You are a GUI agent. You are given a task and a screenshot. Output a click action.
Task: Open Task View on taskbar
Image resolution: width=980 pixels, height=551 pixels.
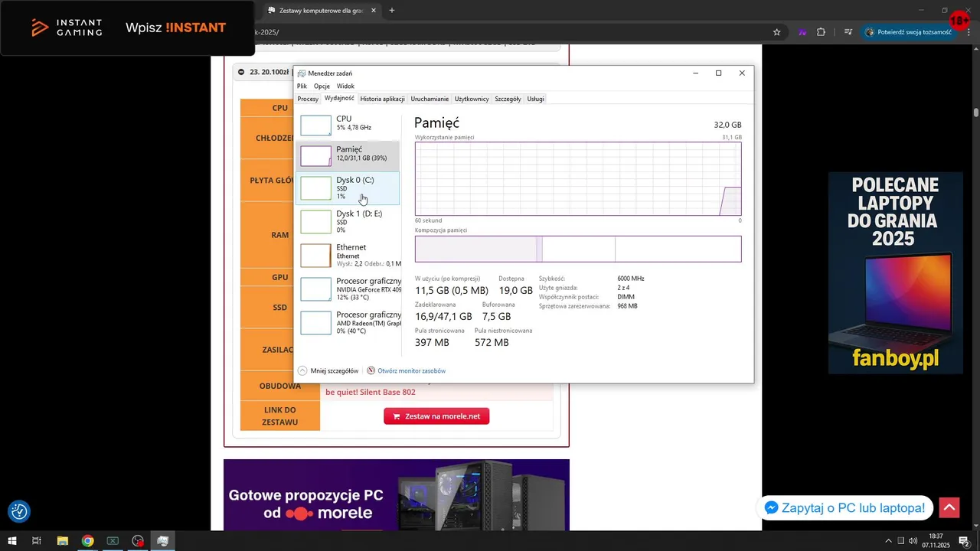(x=36, y=541)
